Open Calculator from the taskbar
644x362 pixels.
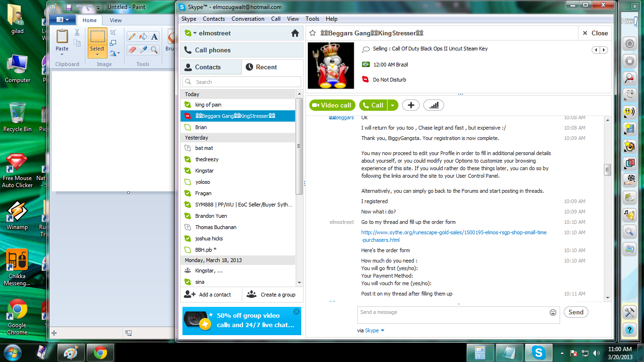tap(480, 353)
